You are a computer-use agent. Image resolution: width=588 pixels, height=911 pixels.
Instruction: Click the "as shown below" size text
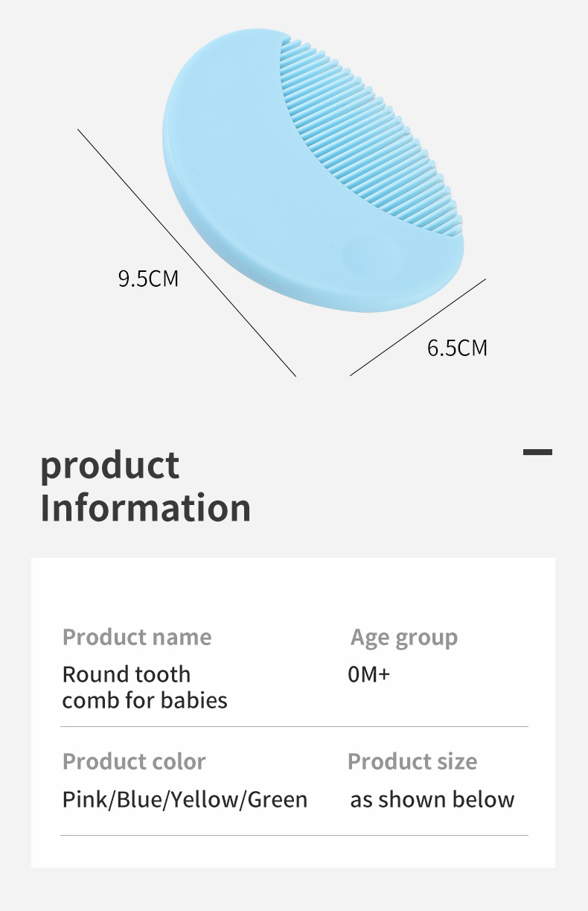432,800
